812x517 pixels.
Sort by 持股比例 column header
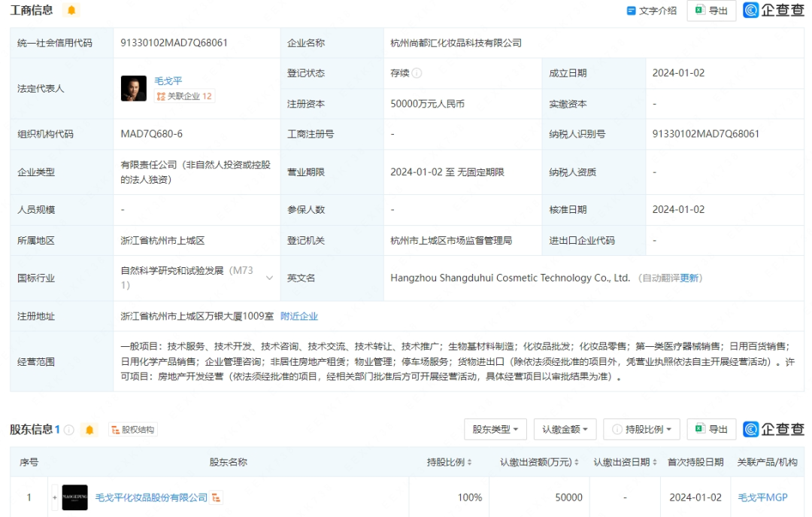coord(450,462)
